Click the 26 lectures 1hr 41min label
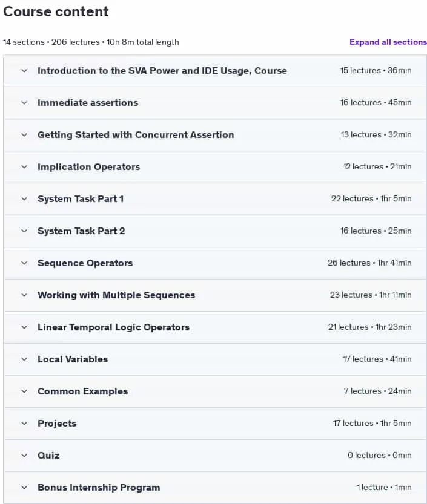 369,263
